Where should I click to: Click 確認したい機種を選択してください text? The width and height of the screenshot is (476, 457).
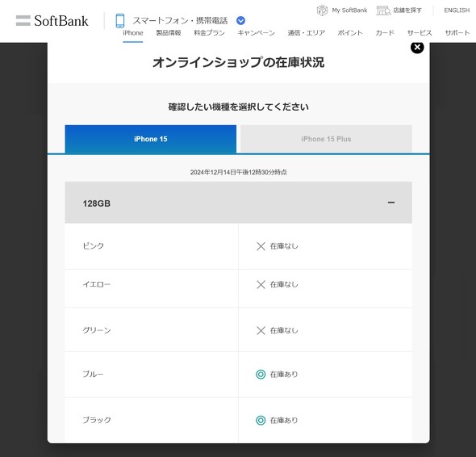coord(238,107)
